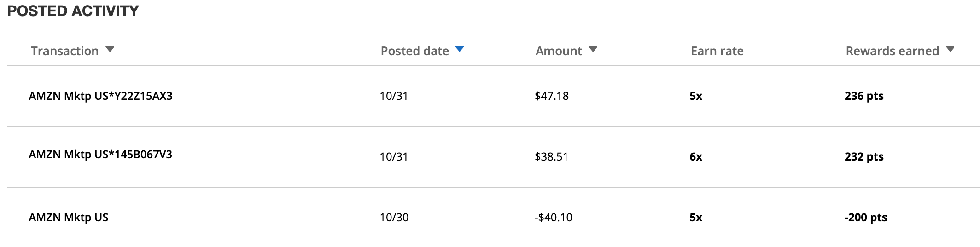This screenshot has width=980, height=247.
Task: Sort by Amount column header
Action: 559,51
